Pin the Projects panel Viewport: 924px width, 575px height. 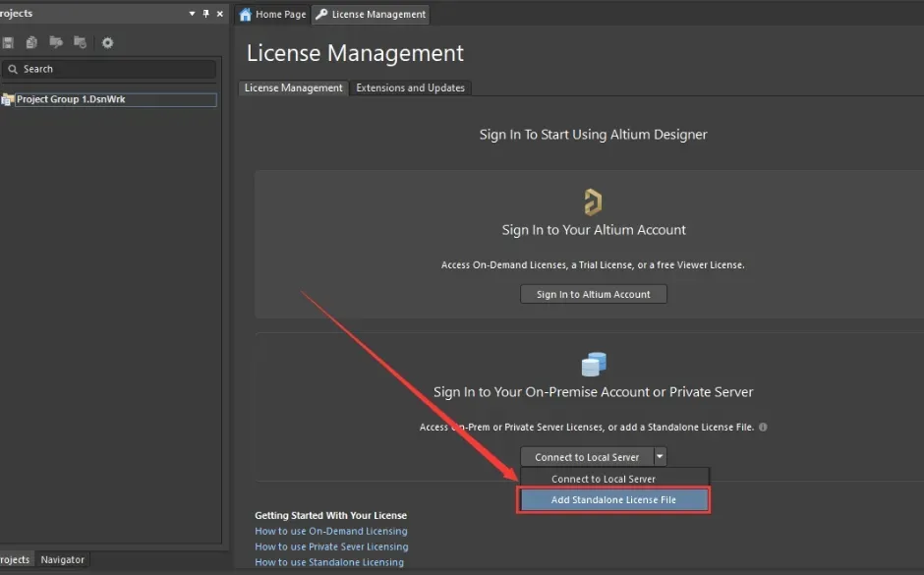click(x=205, y=14)
